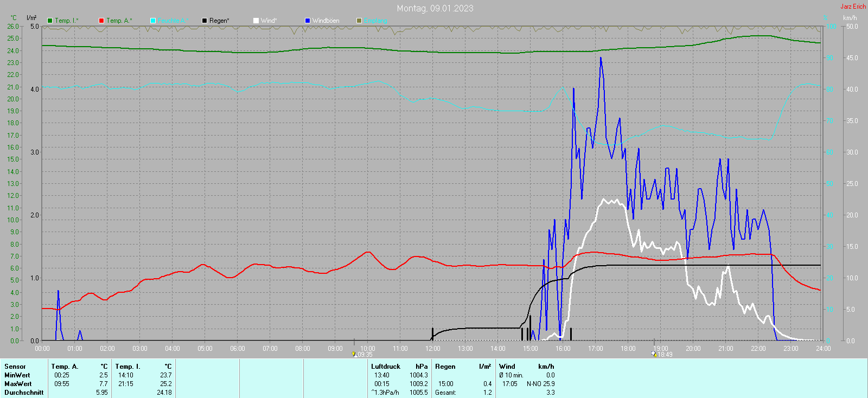Click the green Temp. I. legend swatch
Image resolution: width=868 pixels, height=398 pixels.
click(x=50, y=21)
